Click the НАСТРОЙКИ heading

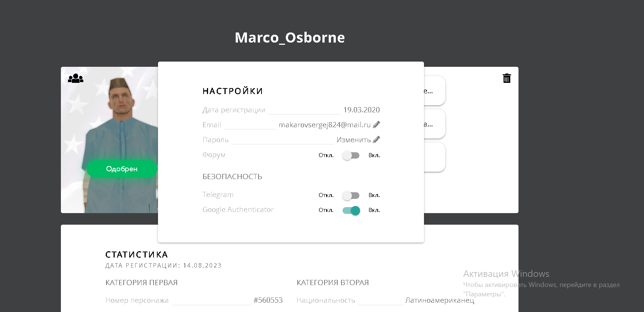point(233,91)
